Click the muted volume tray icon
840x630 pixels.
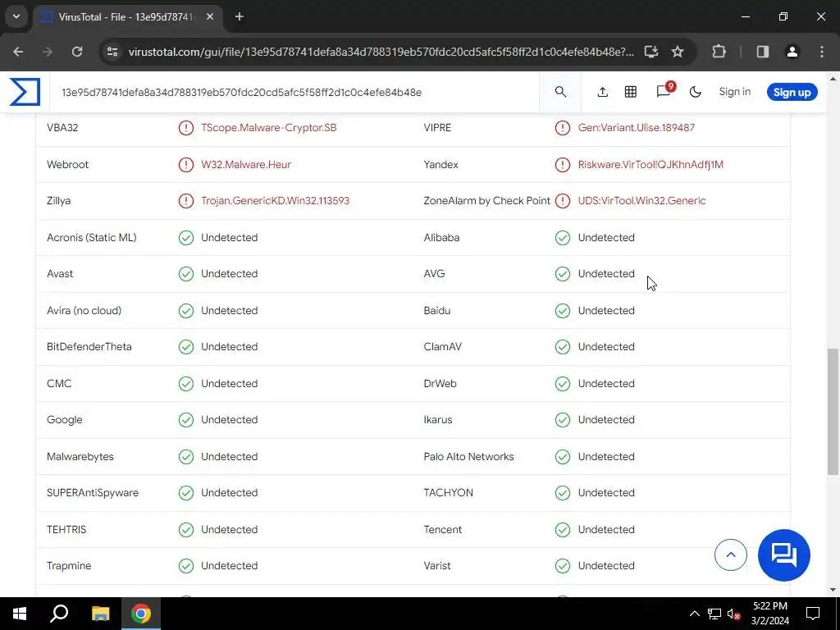733,614
